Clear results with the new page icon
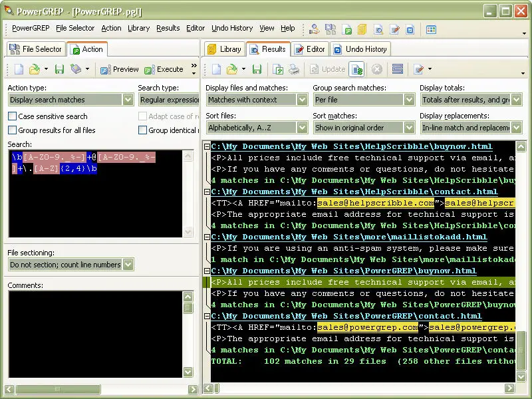Screen dimensions: 532x399 pyautogui.click(x=216, y=69)
